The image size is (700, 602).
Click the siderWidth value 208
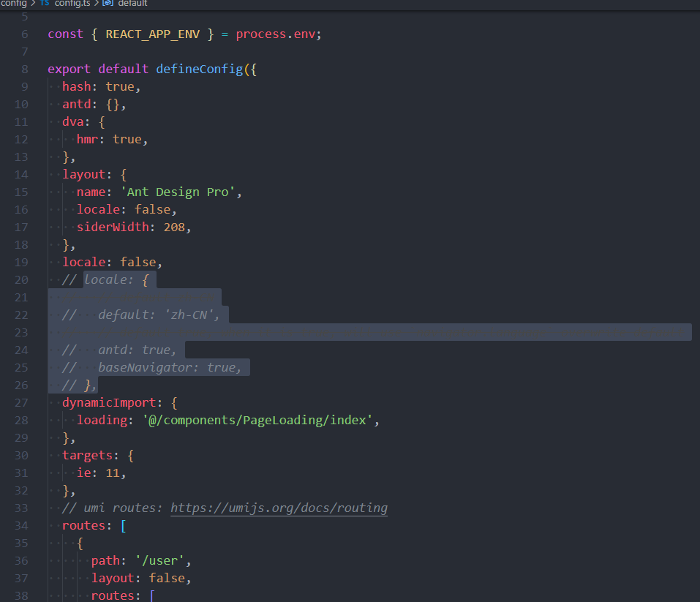(174, 227)
